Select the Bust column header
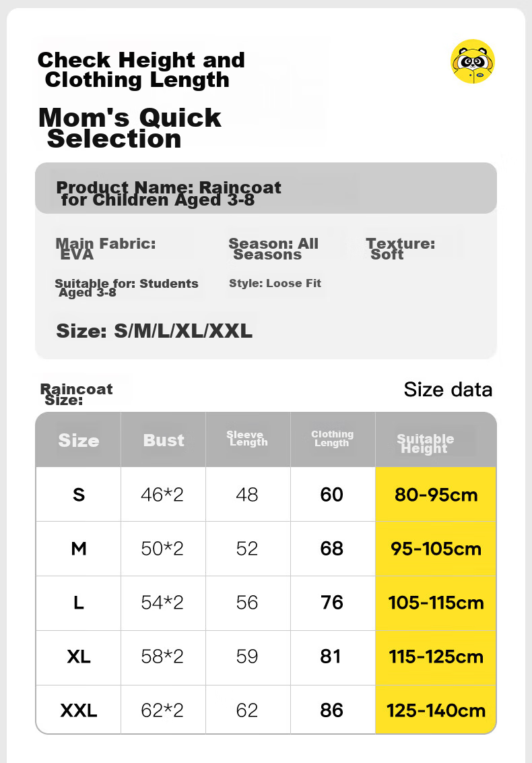Image resolution: width=532 pixels, height=763 pixels. (164, 440)
